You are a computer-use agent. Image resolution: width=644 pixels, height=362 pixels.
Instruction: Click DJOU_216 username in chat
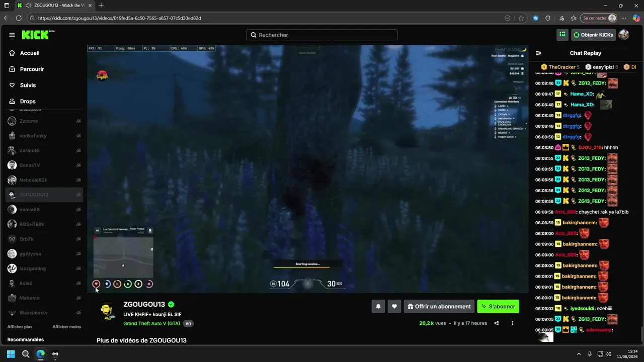[590, 148]
